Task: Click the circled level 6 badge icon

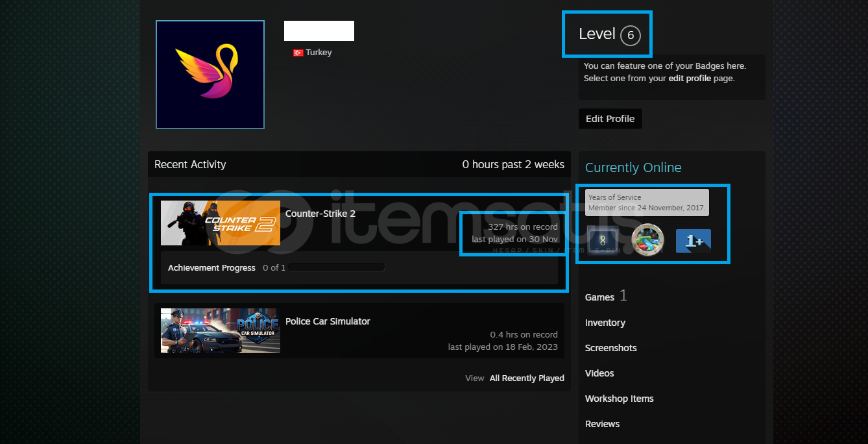Action: click(x=631, y=36)
